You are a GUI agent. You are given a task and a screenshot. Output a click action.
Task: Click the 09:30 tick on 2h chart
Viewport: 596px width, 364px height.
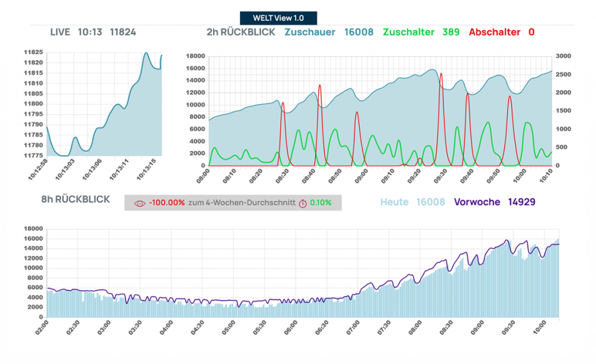(x=441, y=176)
